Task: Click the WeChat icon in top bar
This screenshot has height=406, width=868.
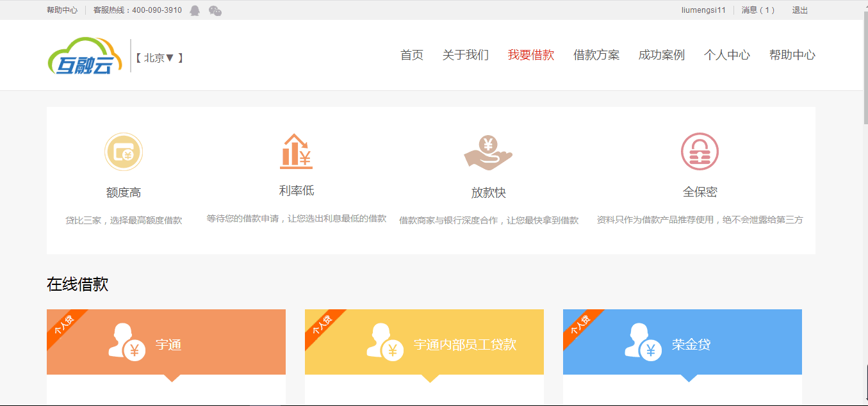Action: [215, 10]
